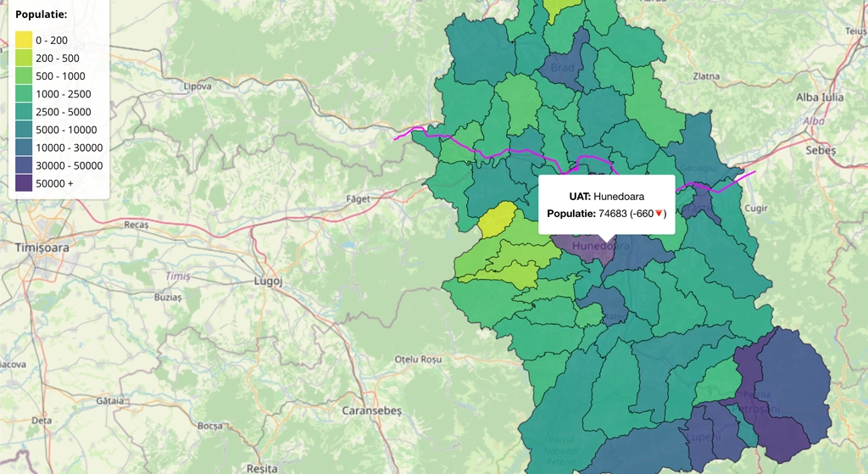Click the UAT: Hunedoara popup text
This screenshot has height=474, width=868.
(606, 196)
